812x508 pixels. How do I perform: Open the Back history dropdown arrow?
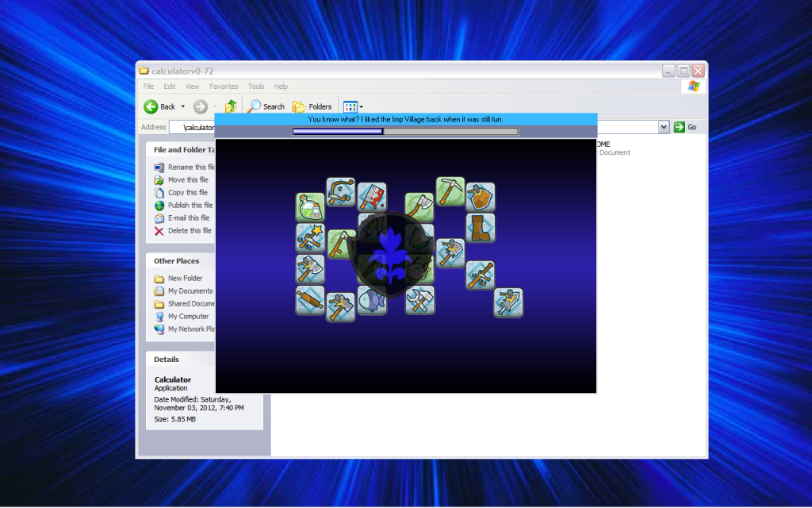[x=183, y=107]
